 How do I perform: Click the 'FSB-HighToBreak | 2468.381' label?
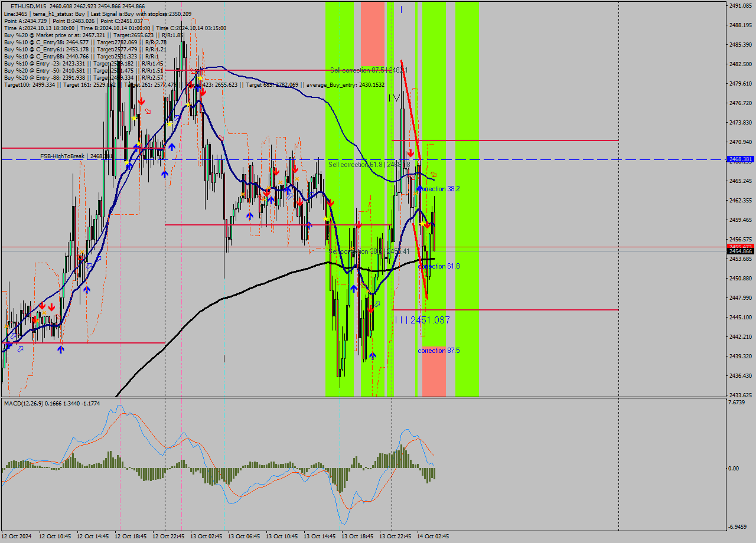[x=76, y=156]
